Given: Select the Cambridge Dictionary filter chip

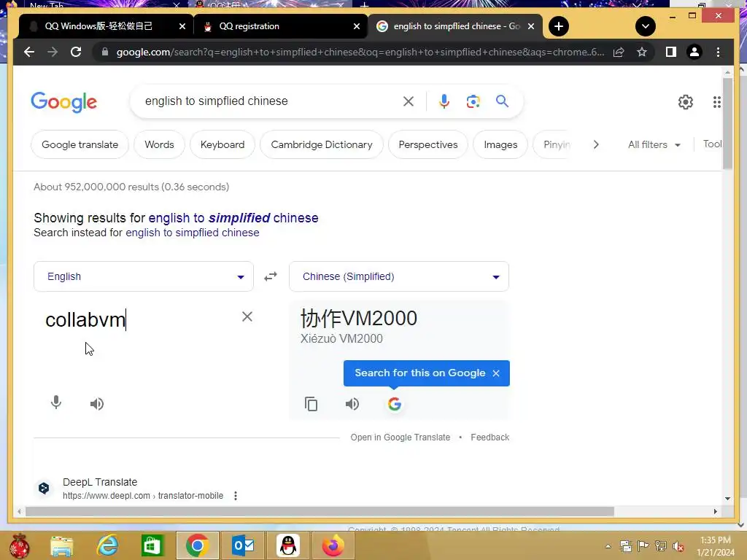Looking at the screenshot, I should pos(322,145).
